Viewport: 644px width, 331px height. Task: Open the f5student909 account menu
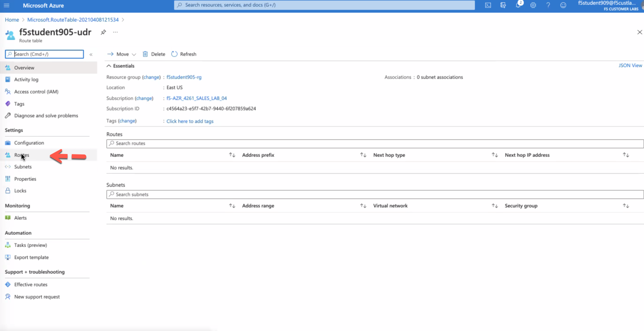(609, 5)
